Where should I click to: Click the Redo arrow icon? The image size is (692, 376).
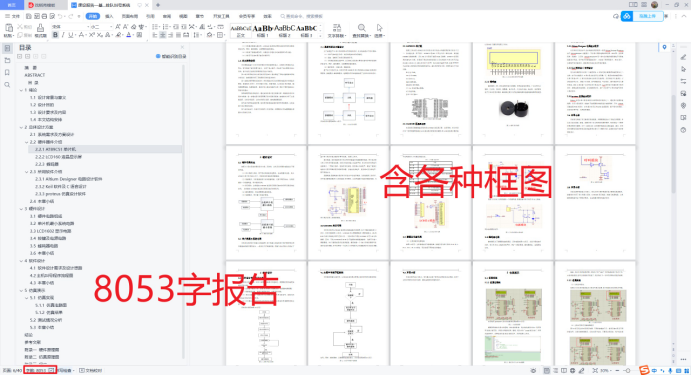71,16
